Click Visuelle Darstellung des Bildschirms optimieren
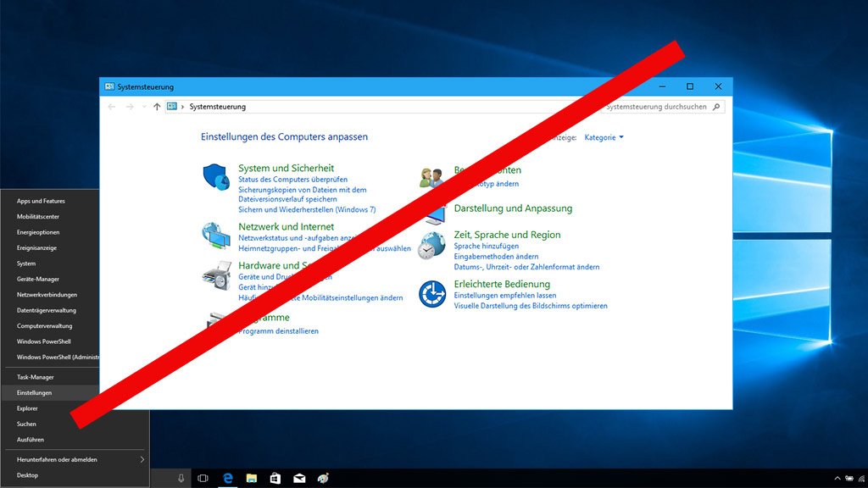This screenshot has width=868, height=488. tap(531, 306)
